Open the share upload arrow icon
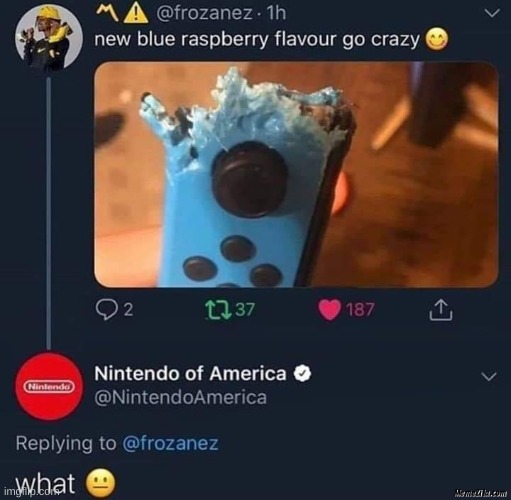Screen dimensions: 511x500 [441, 310]
